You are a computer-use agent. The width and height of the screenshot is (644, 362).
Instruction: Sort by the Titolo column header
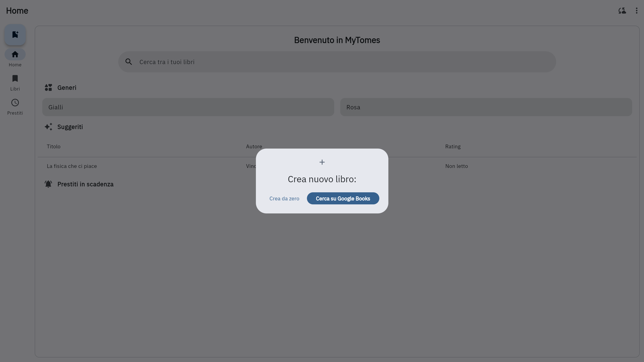54,147
